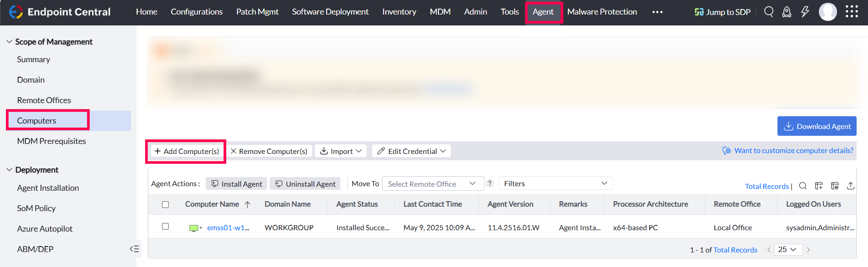This screenshot has width=868, height=267.
Task: Select Agent Installation in the sidebar
Action: 48,188
